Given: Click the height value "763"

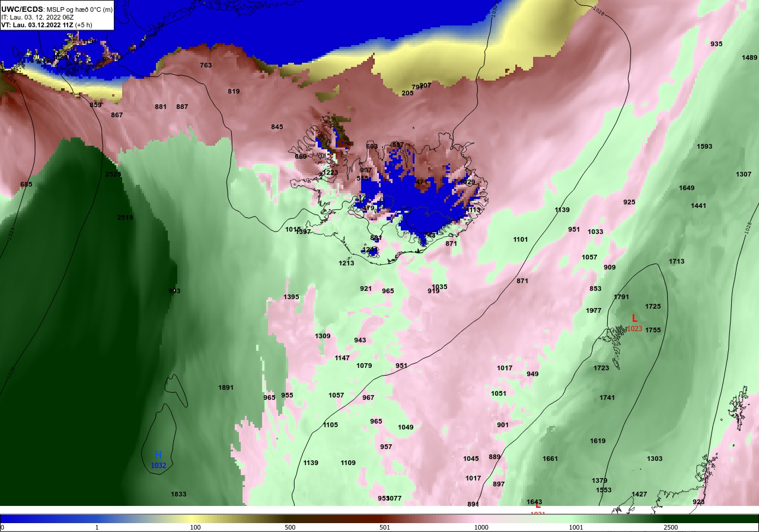Looking at the screenshot, I should pos(206,65).
